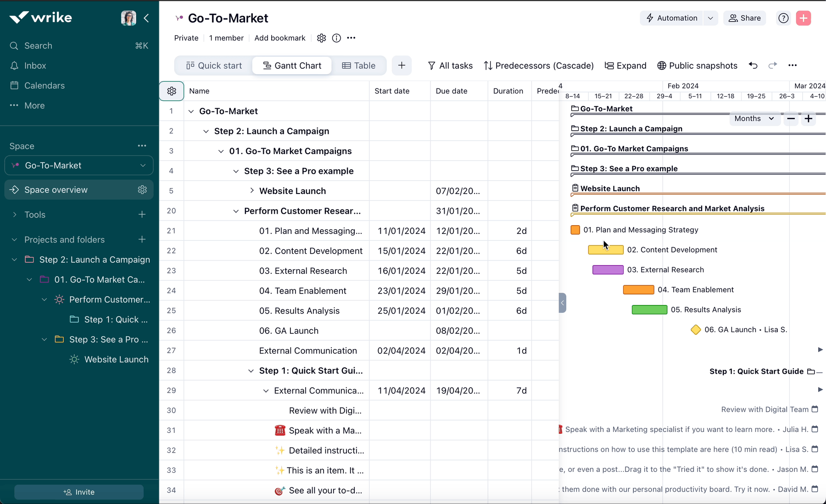Open the Automation dropdown arrow
The image size is (826, 504).
tap(710, 18)
